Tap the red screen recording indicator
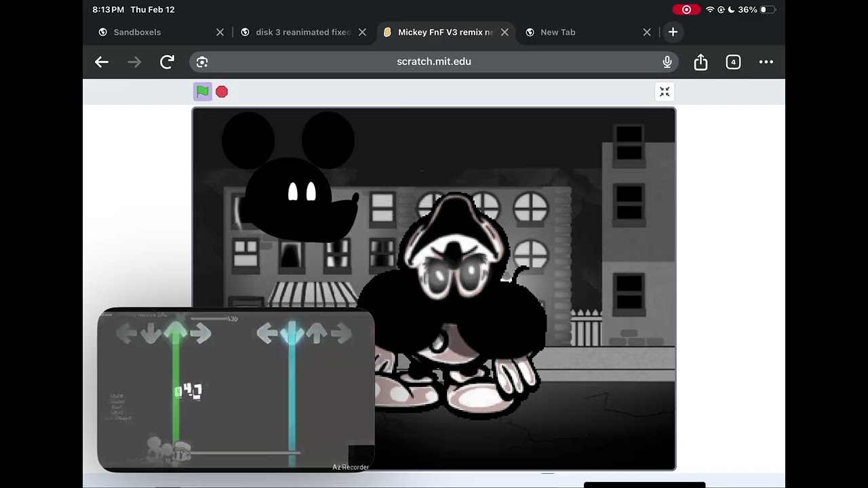The image size is (868, 488). coord(686,9)
